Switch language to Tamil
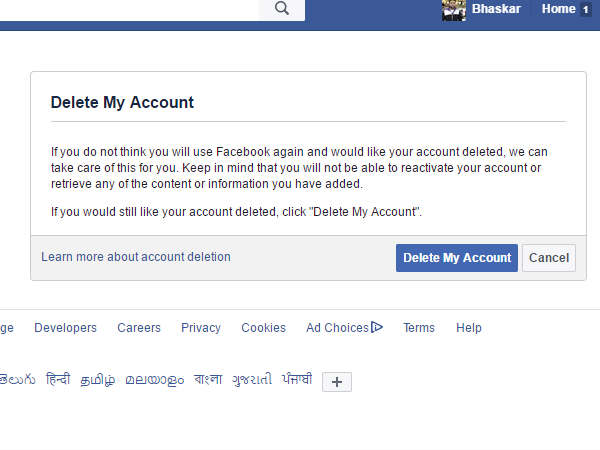 [97, 380]
